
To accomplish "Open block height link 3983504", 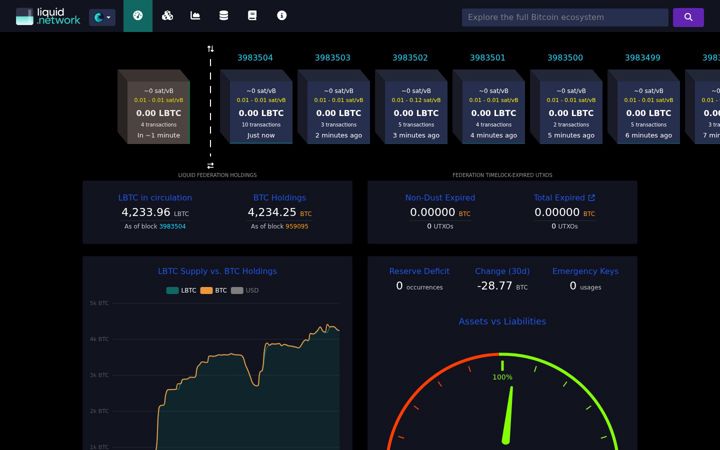I will click(x=255, y=58).
